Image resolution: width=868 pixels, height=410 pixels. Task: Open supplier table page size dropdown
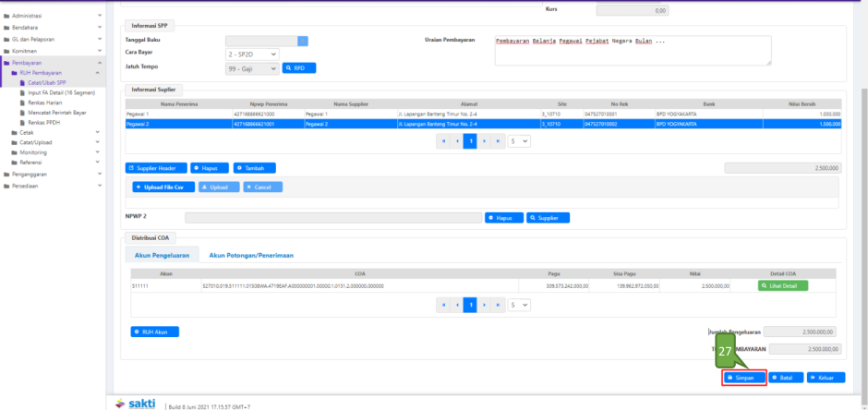coord(520,141)
